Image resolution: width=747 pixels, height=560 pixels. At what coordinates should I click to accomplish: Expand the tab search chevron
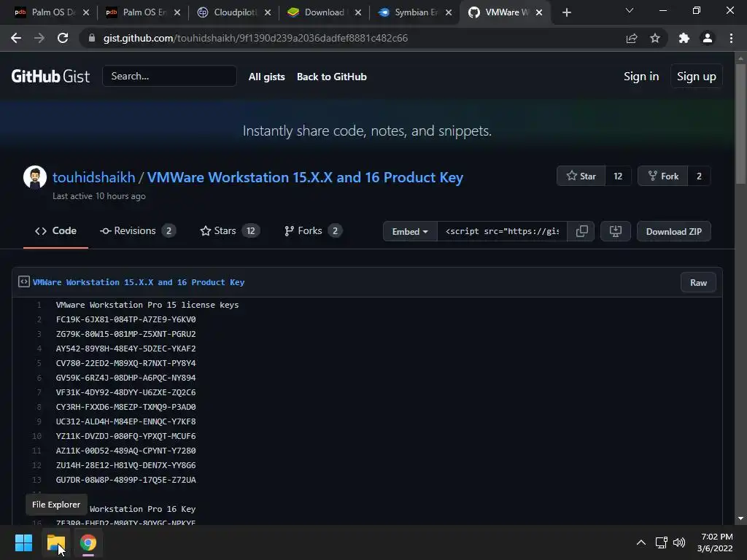(630, 10)
